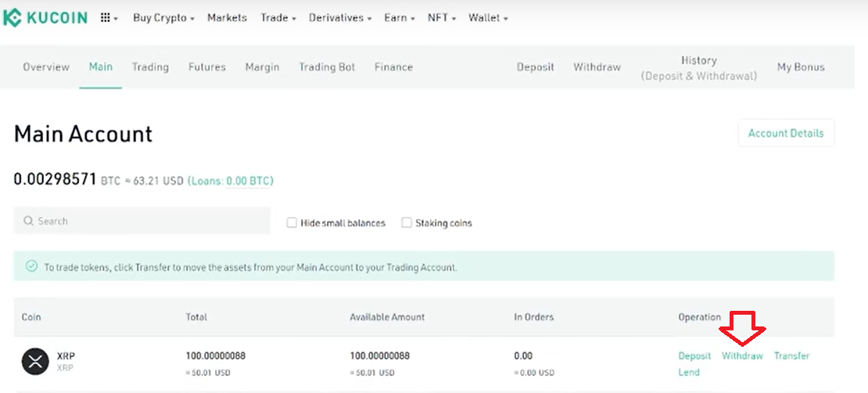Click the Lend link for XRP
The width and height of the screenshot is (868, 393).
point(689,373)
